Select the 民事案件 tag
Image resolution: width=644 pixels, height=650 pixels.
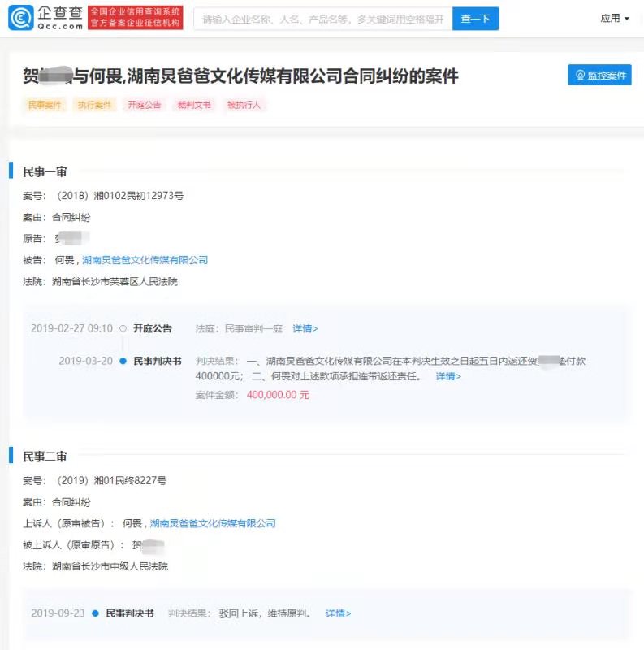[x=45, y=105]
